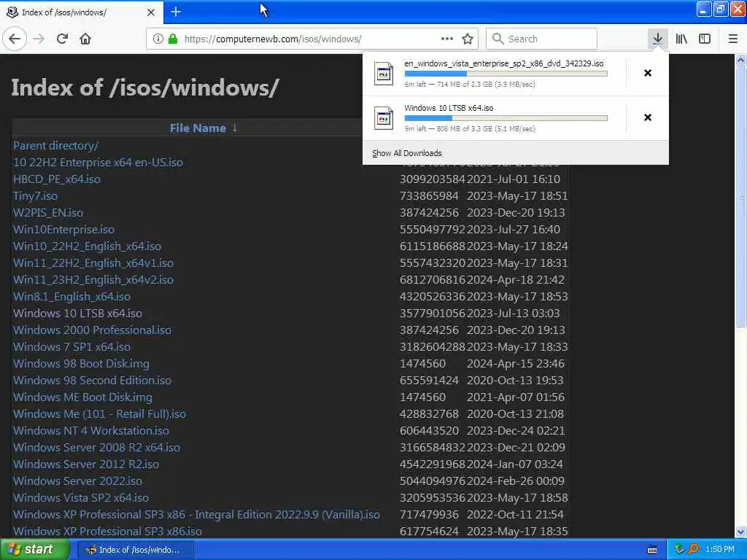Click the vertical scrollbar up arrow
This screenshot has height=560, width=747.
[740, 61]
